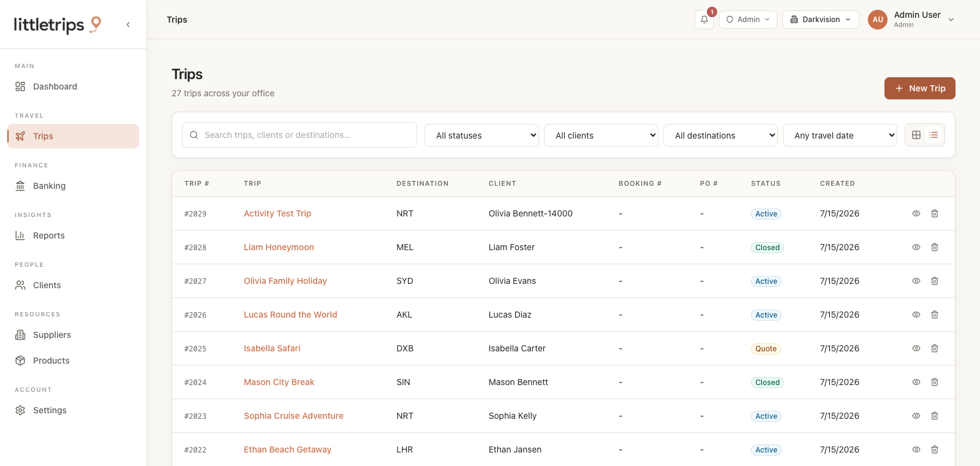Viewport: 980px width, 466px height.
Task: Select Trips in the sidebar
Action: pos(73,136)
